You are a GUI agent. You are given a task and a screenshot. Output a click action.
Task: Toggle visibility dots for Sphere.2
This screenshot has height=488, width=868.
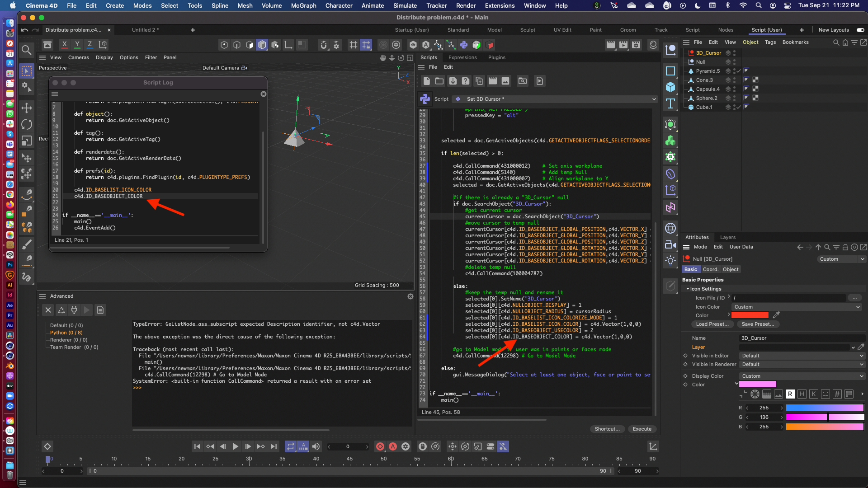(x=735, y=98)
